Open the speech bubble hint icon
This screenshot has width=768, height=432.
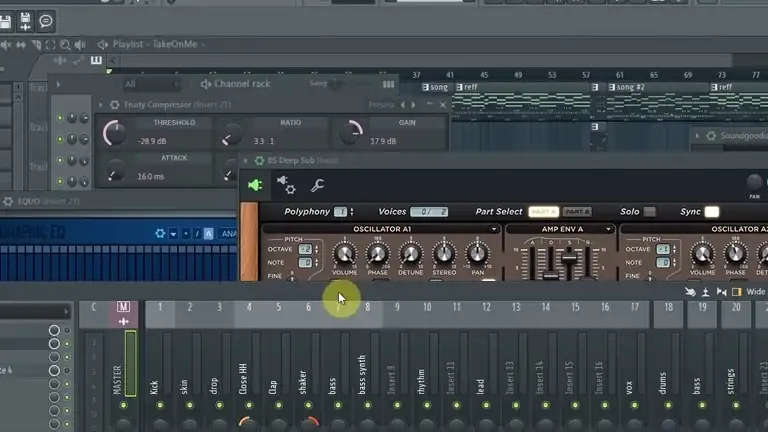(x=46, y=21)
